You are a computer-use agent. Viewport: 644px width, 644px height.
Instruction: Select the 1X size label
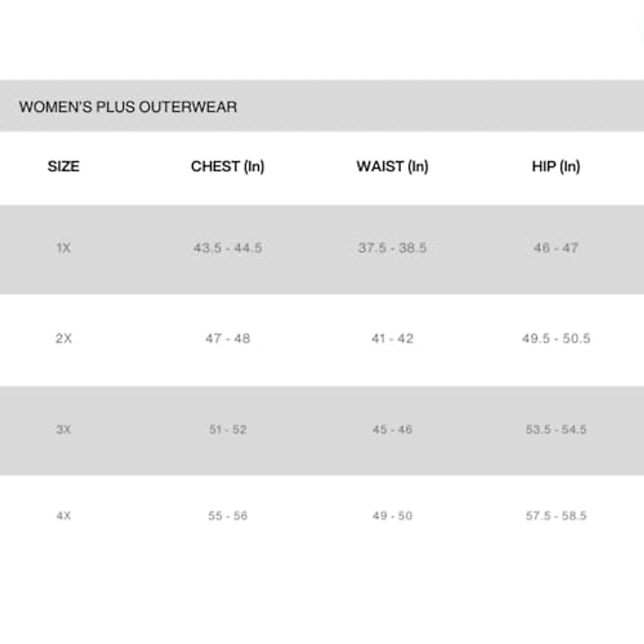click(63, 248)
